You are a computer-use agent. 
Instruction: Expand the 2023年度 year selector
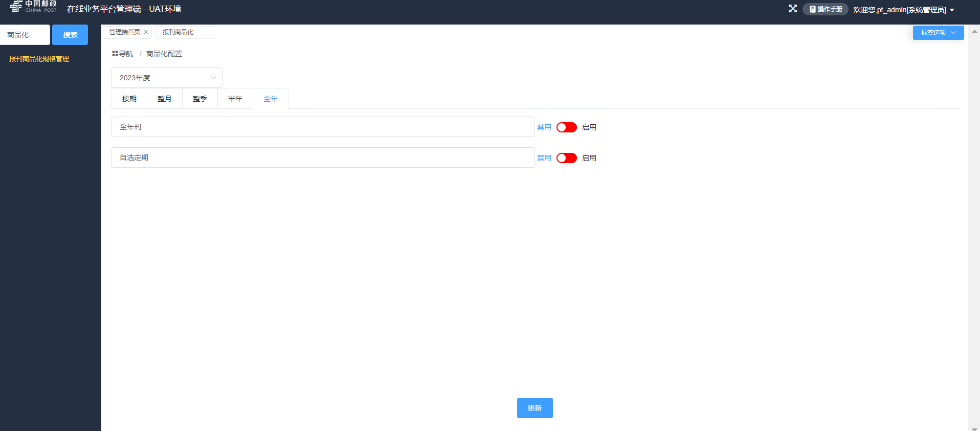click(x=167, y=78)
